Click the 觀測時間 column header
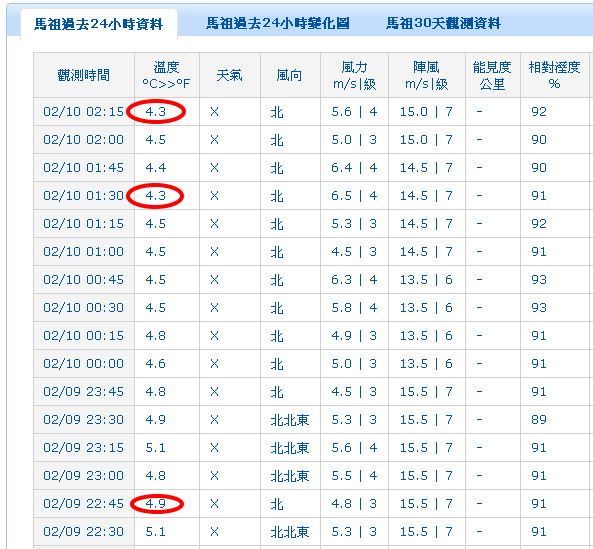The width and height of the screenshot is (593, 549). [x=84, y=75]
